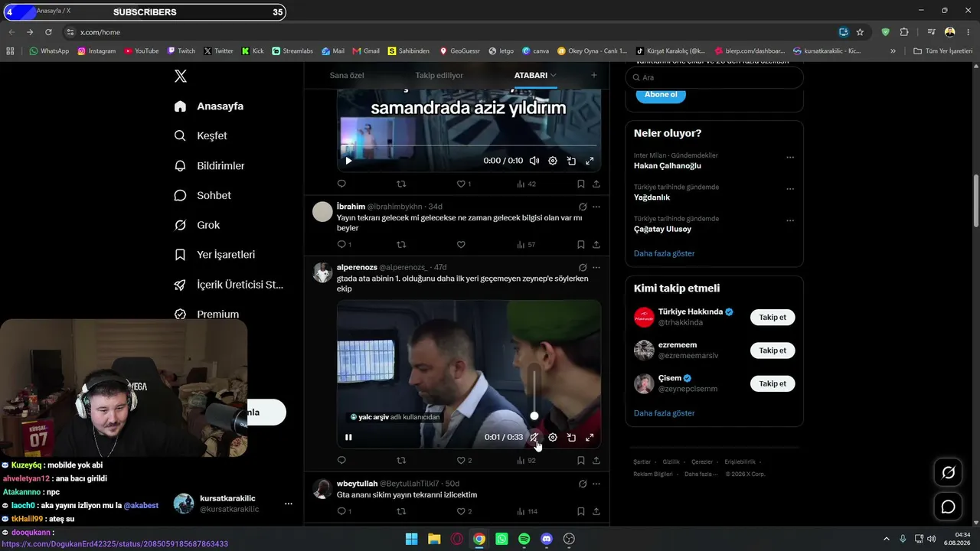Open the alperenozs video settings gear
The height and width of the screenshot is (551, 980).
click(x=553, y=438)
